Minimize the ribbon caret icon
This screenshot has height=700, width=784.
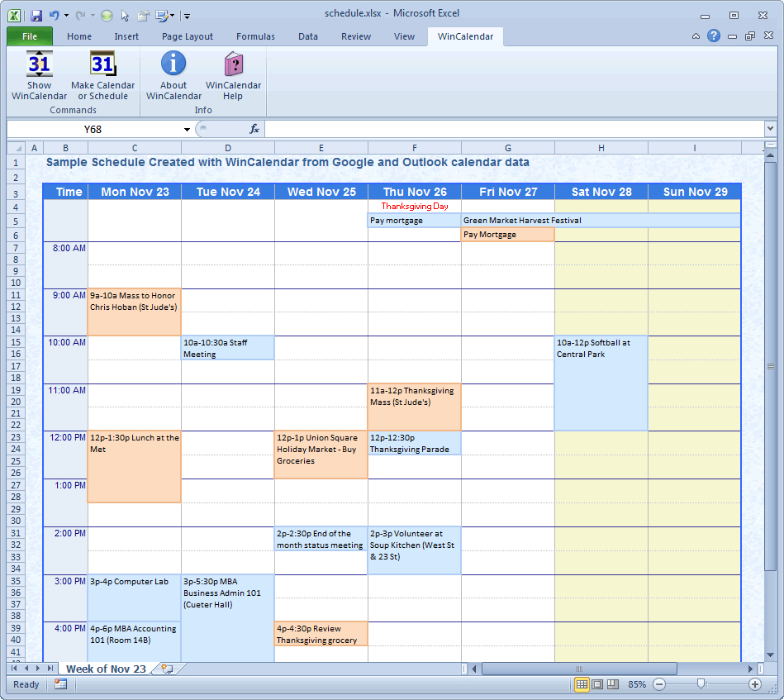point(696,36)
